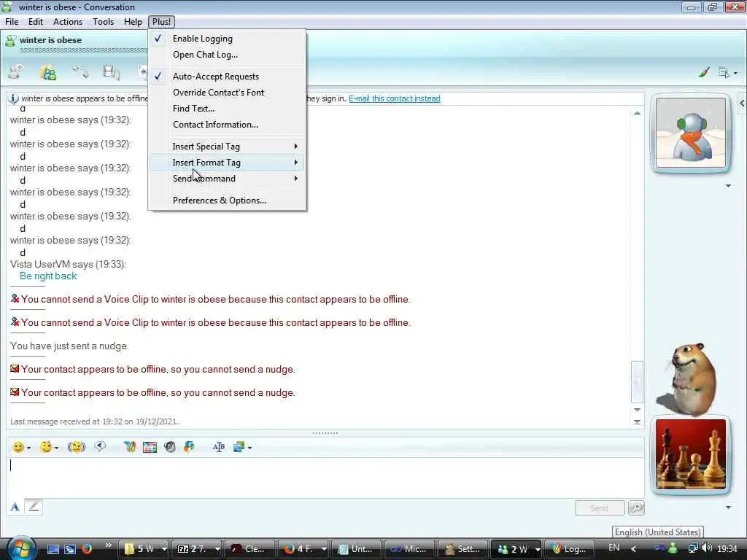
Task: Send a nudge with the shaking face icon
Action: [x=76, y=447]
